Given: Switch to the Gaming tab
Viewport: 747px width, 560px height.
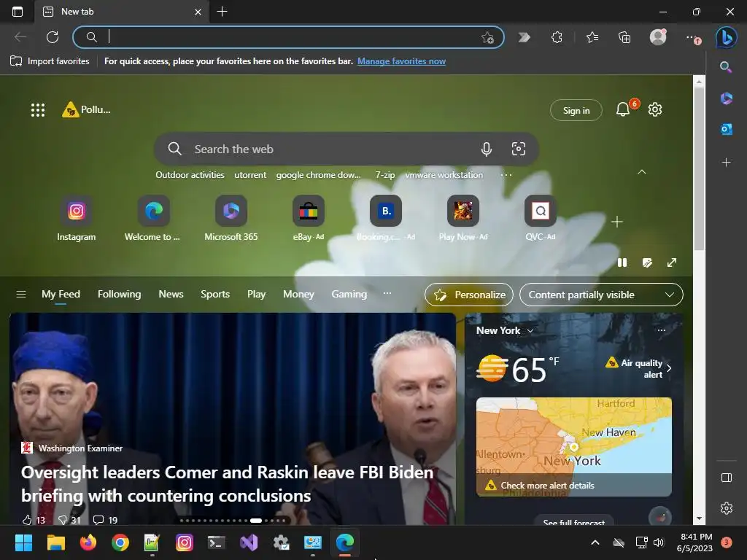Looking at the screenshot, I should pyautogui.click(x=349, y=295).
